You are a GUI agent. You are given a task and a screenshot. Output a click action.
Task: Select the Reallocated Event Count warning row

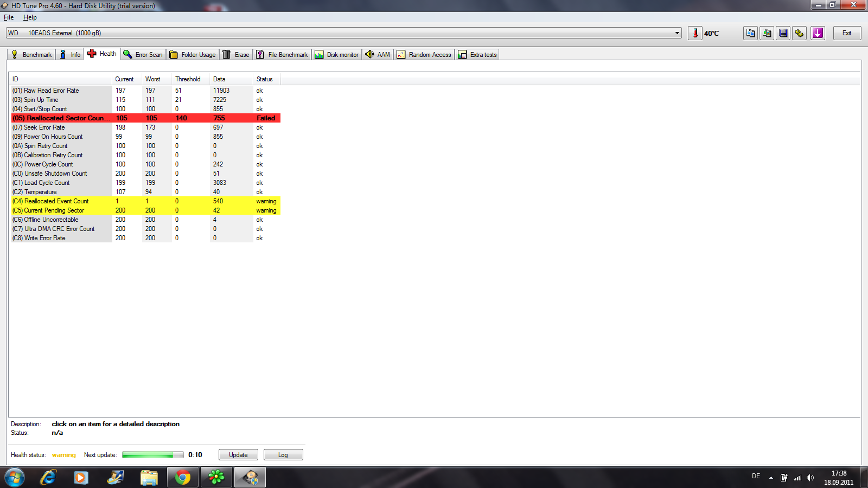coord(145,201)
